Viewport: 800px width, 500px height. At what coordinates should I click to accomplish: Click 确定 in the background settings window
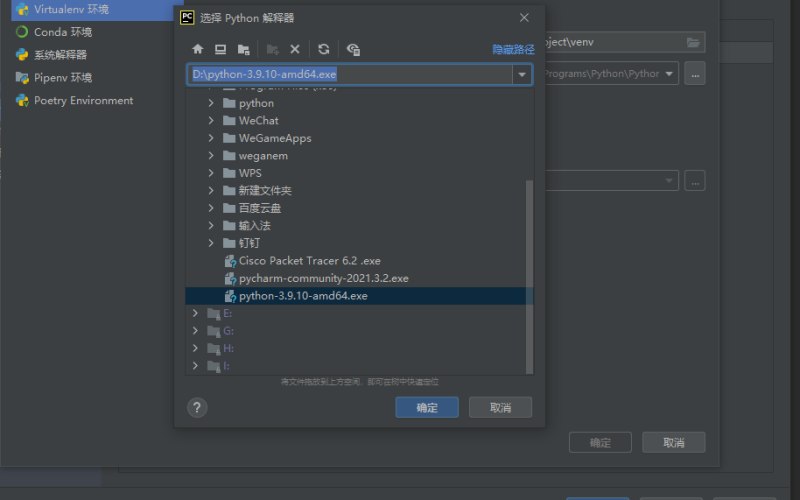[600, 442]
